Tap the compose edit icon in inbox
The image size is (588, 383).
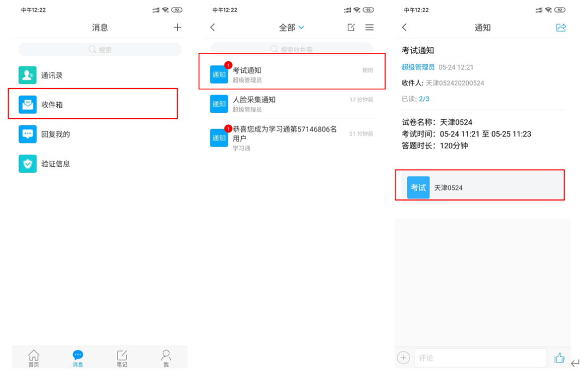[351, 27]
